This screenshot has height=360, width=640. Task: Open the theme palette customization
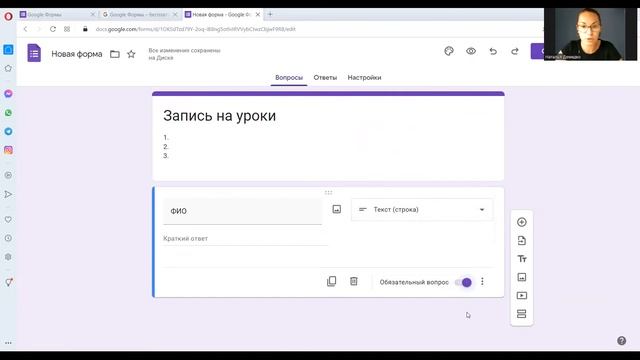tap(449, 51)
